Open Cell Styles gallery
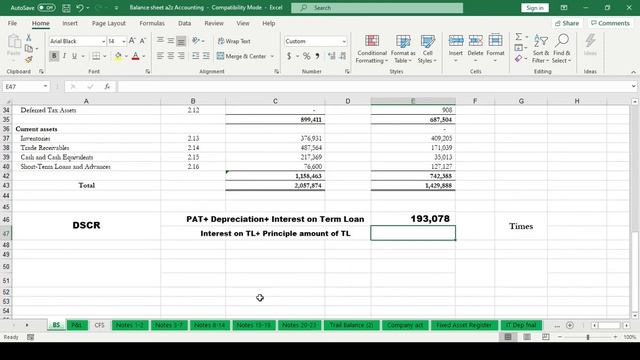 coord(427,49)
